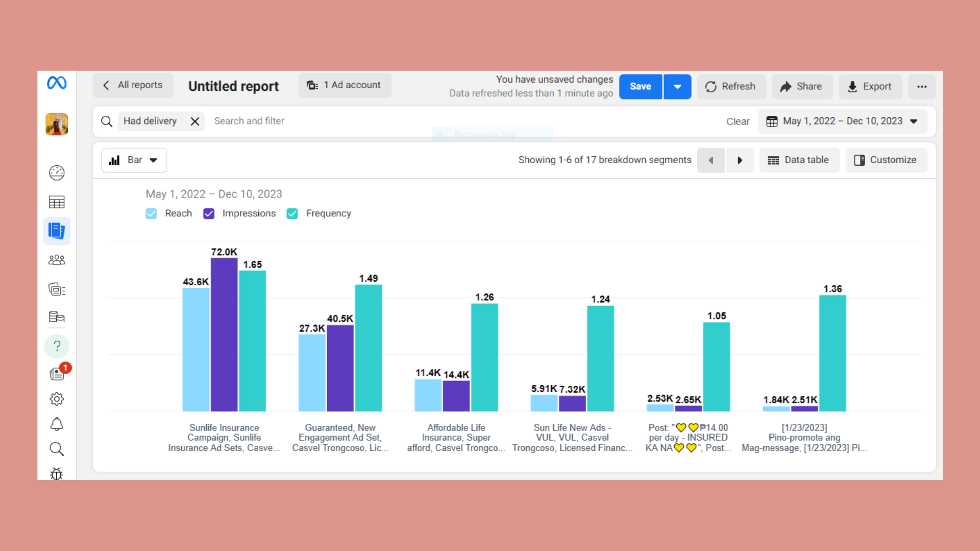Save the report
980x551 pixels.
(x=641, y=87)
